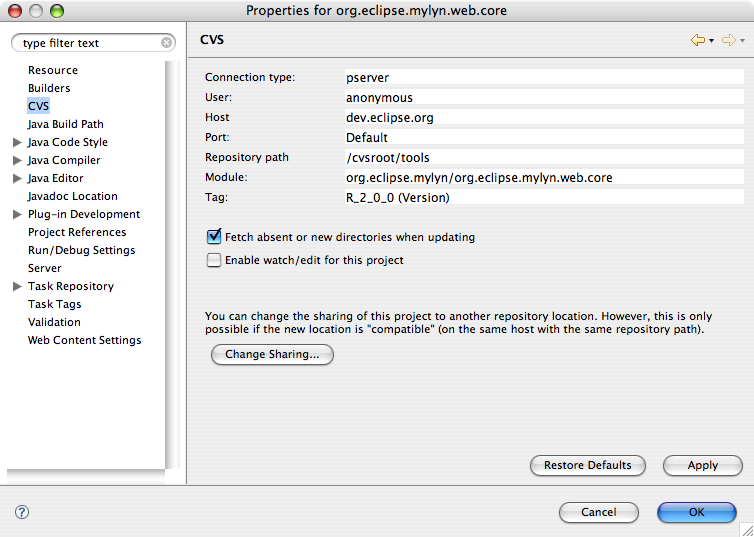
Task: Open the forward history dropdown arrow
Action: click(742, 41)
